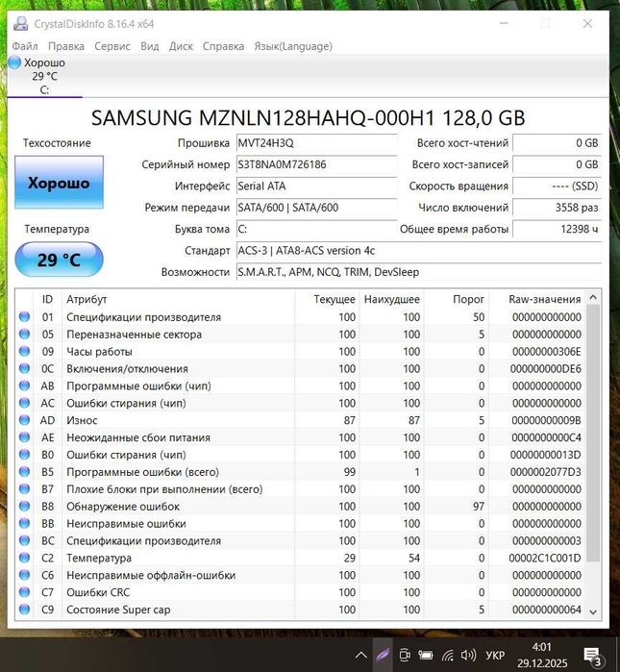Click the Режим передачи field SATA/600
This screenshot has width=620, height=672.
click(x=316, y=208)
